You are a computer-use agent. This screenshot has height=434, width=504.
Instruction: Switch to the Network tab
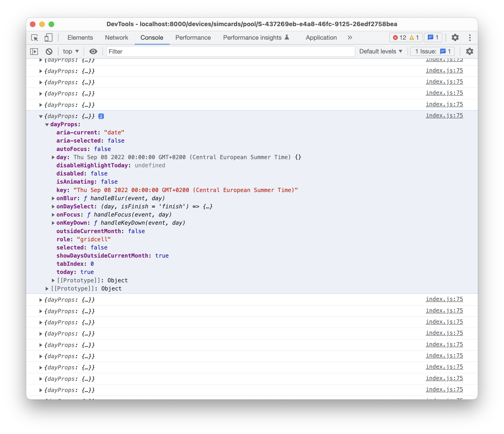coord(117,38)
